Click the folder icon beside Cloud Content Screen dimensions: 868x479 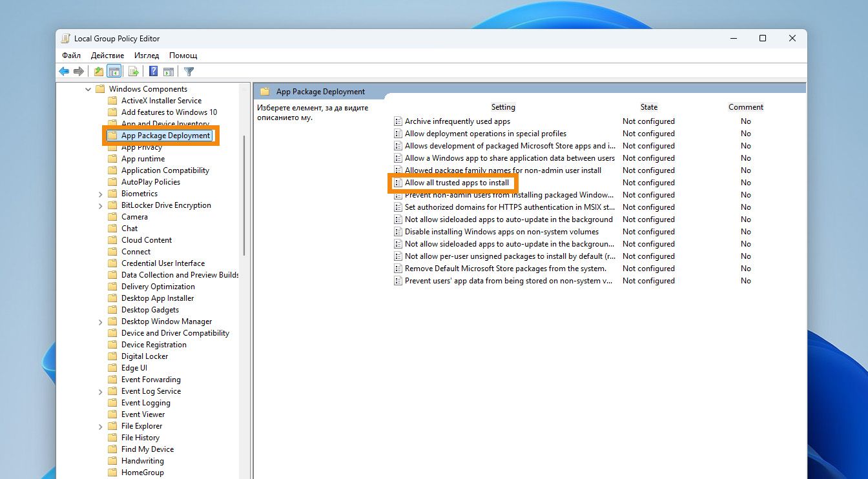(x=113, y=240)
